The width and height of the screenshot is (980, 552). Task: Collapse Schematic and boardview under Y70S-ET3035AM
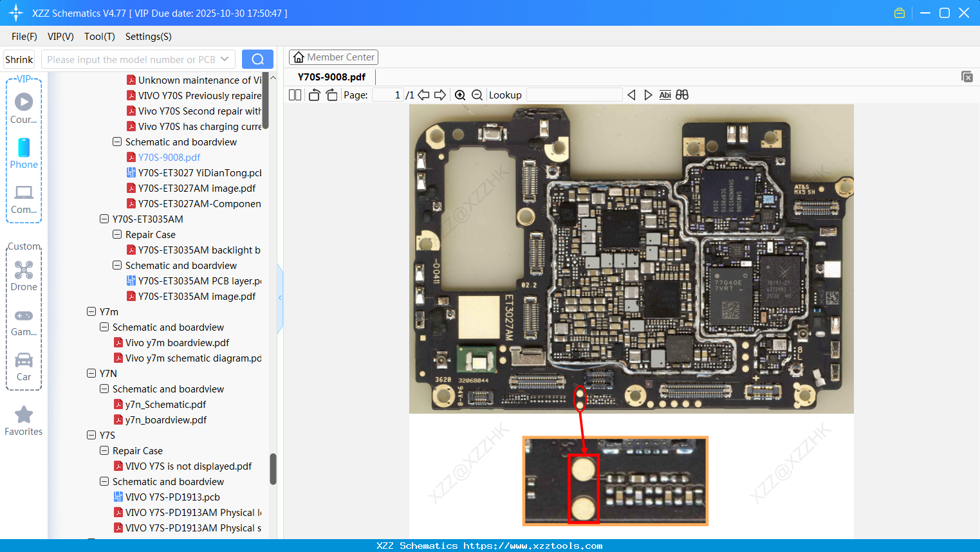coord(117,265)
